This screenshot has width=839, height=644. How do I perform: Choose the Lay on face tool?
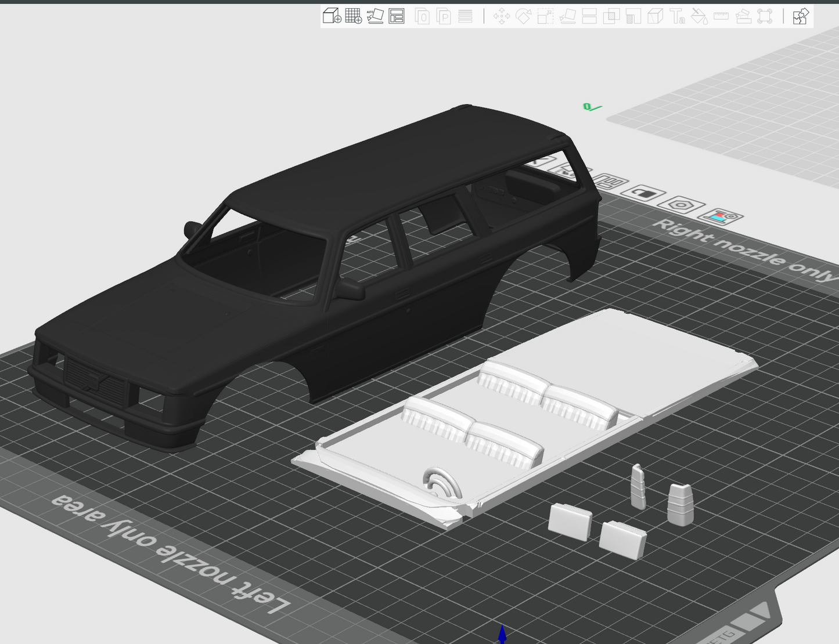point(567,16)
